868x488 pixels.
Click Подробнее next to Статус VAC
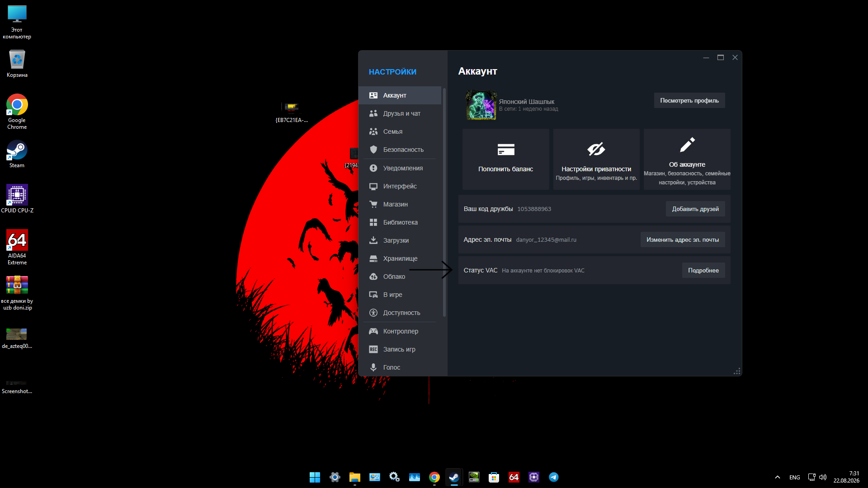coord(703,270)
